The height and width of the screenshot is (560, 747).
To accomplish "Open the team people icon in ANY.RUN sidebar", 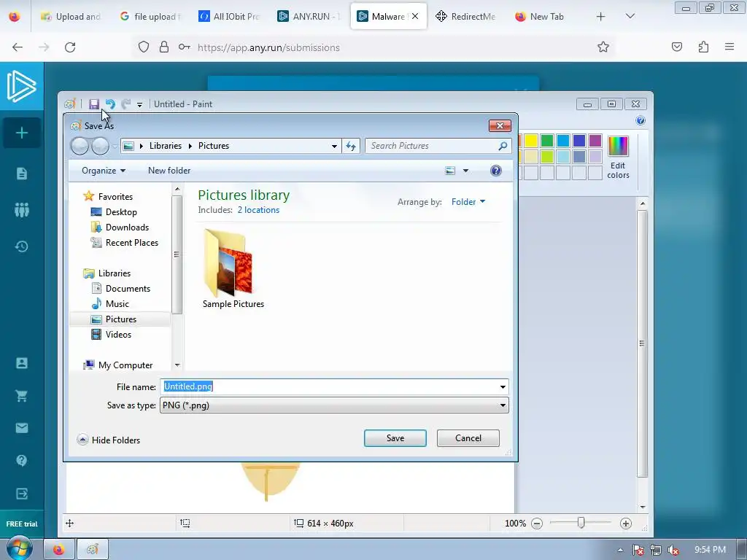I will pos(21,209).
